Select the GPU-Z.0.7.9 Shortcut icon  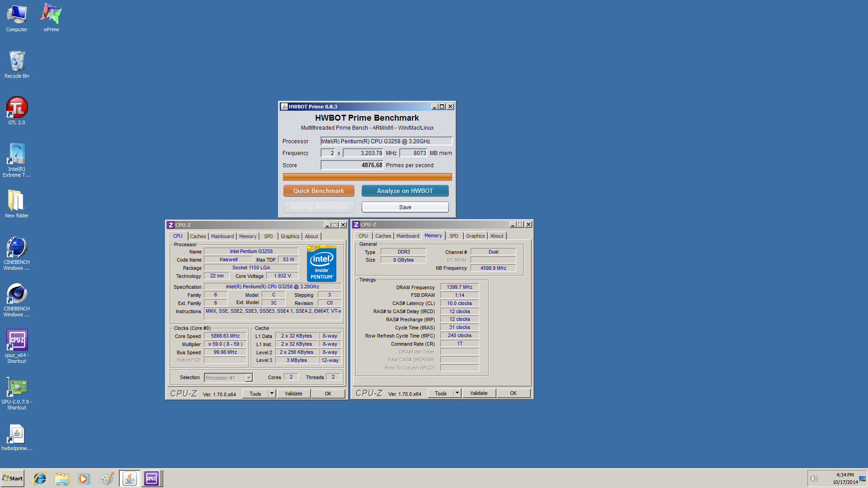coord(17,393)
